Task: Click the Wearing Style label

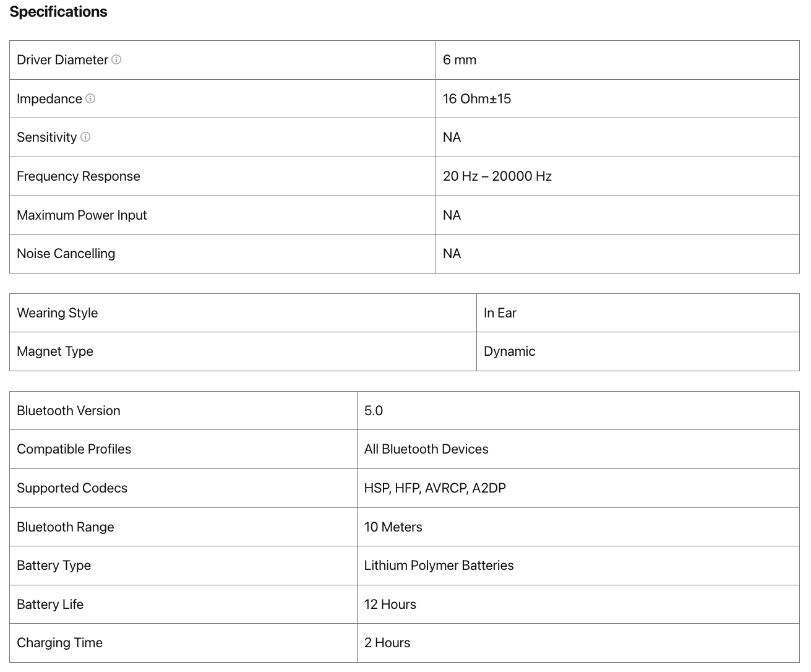Action: [58, 313]
